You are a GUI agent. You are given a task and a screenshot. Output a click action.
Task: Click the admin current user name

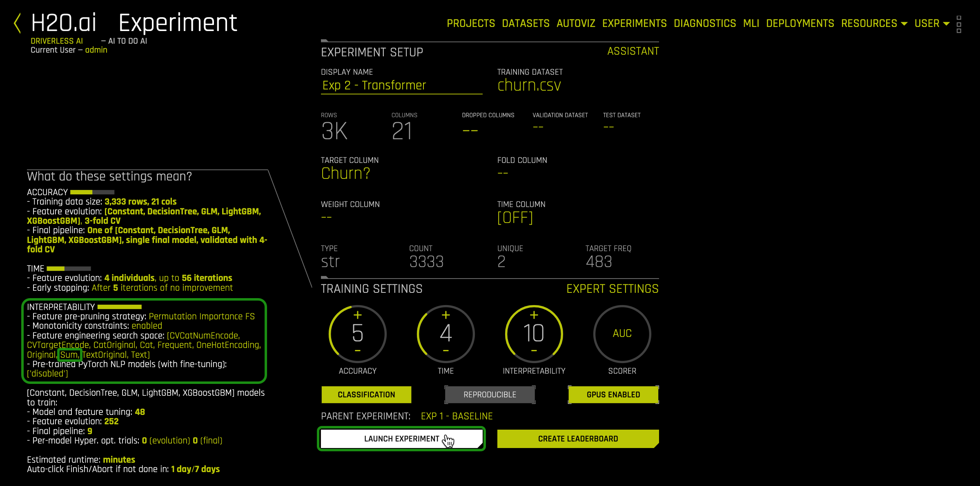(x=96, y=50)
